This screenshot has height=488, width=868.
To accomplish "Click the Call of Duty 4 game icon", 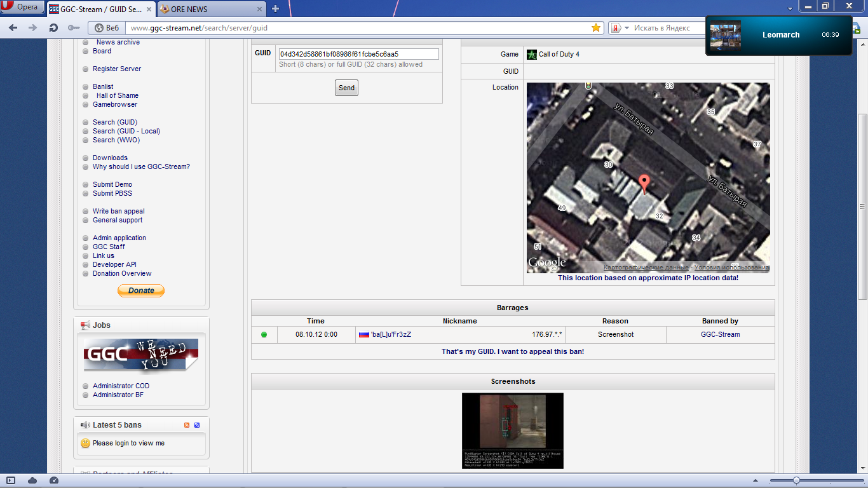I will (532, 54).
